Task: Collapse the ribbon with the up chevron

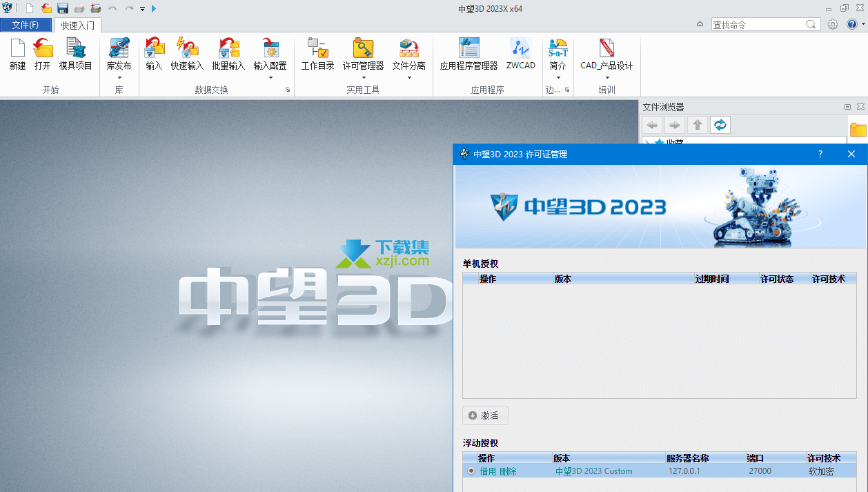Action: [700, 24]
